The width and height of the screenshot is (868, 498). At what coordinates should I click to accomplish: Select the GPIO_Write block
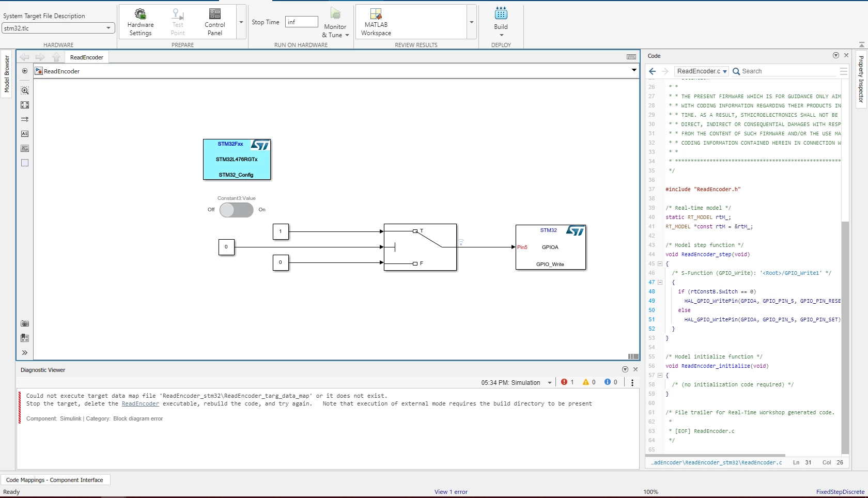[x=550, y=247]
